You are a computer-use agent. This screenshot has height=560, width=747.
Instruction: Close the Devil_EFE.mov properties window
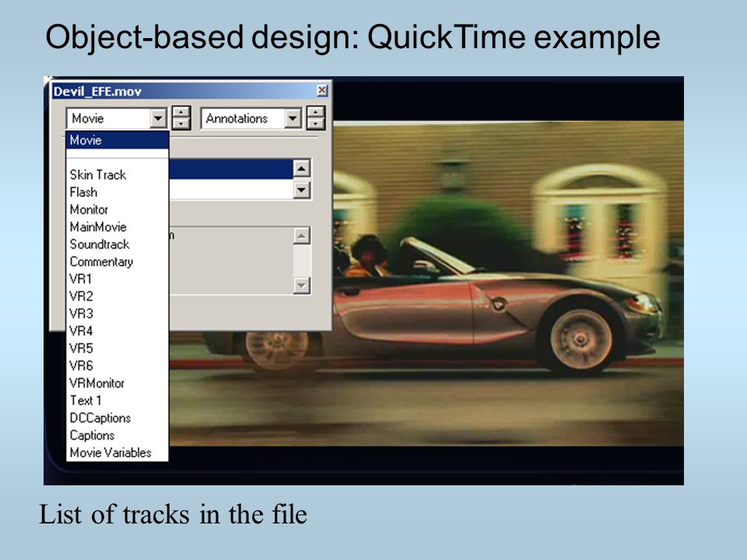click(322, 90)
